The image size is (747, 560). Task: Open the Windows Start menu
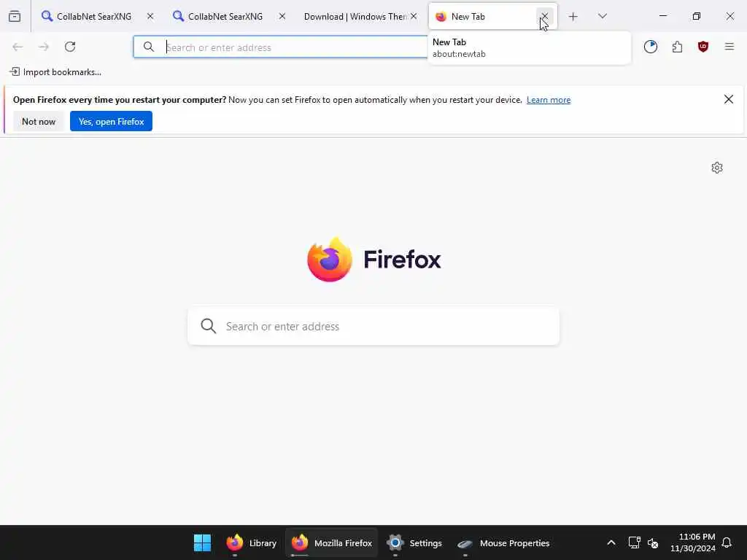click(x=203, y=542)
